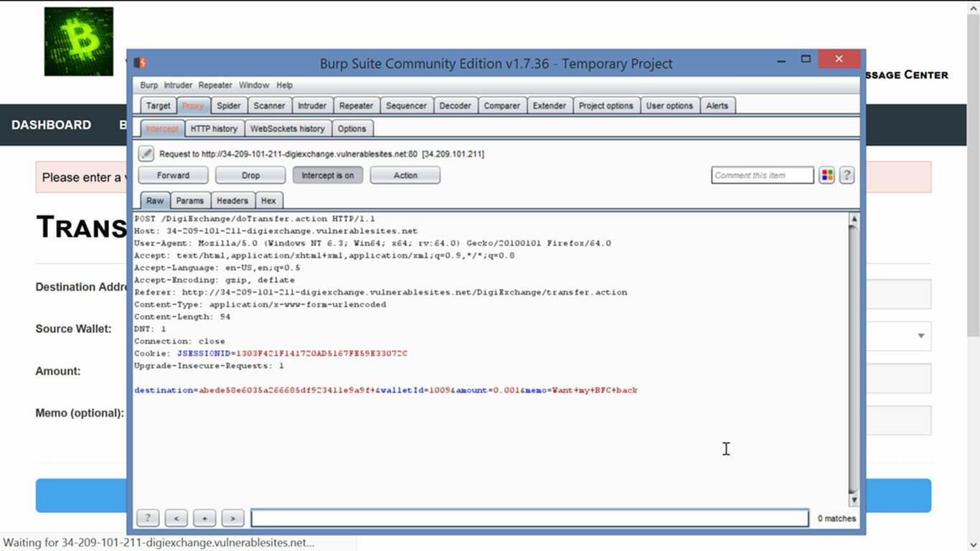980x551 pixels.
Task: Open the Scanner tab
Action: click(269, 105)
